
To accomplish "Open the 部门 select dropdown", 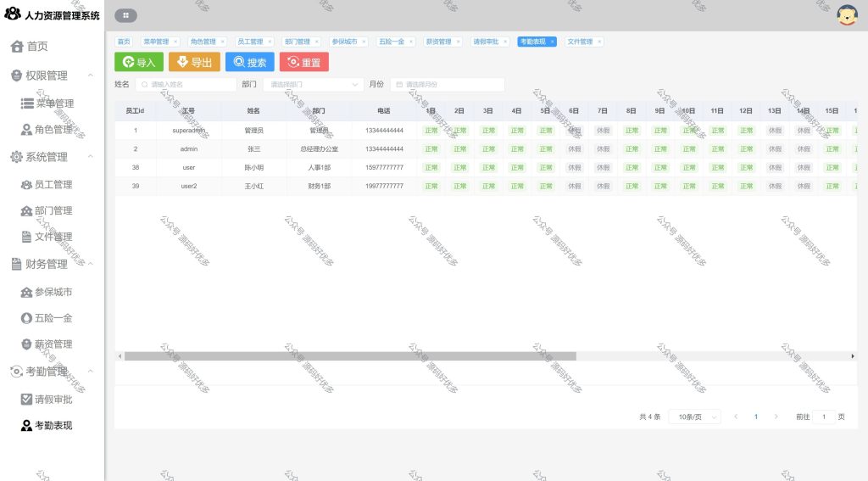I will [314, 84].
